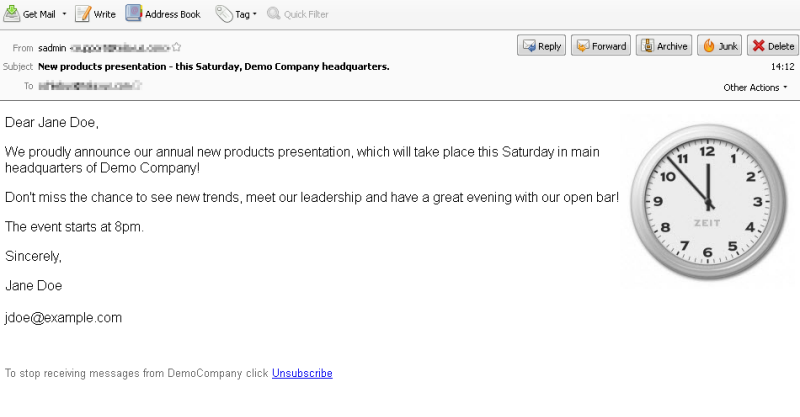Screen dimensions: 800x417
Task: Click the Unsubscribe link
Action: 302,373
